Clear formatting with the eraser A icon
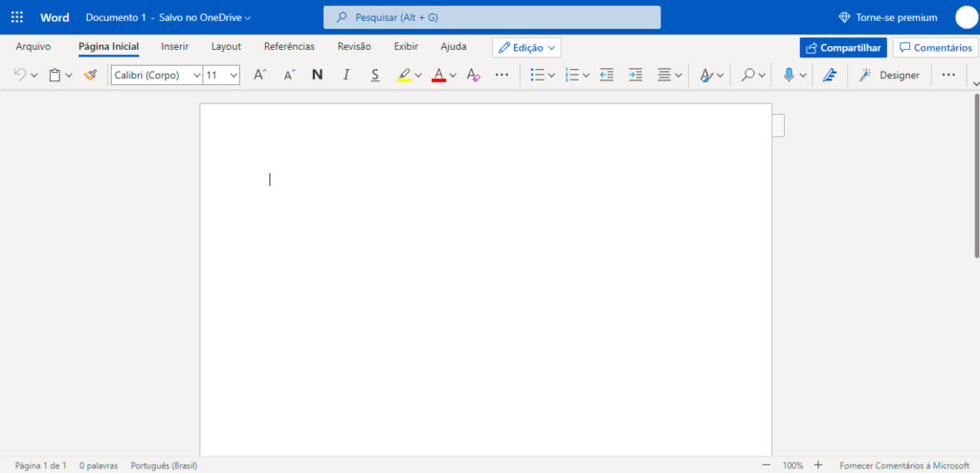 click(x=473, y=75)
